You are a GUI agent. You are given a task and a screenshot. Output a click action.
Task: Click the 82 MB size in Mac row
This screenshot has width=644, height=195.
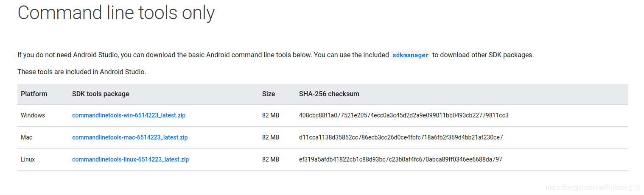(x=271, y=137)
